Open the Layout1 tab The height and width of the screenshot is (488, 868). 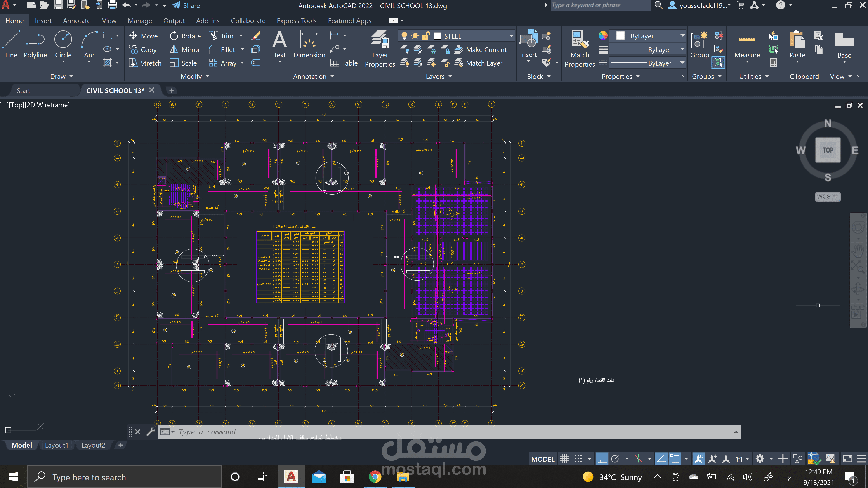click(57, 445)
